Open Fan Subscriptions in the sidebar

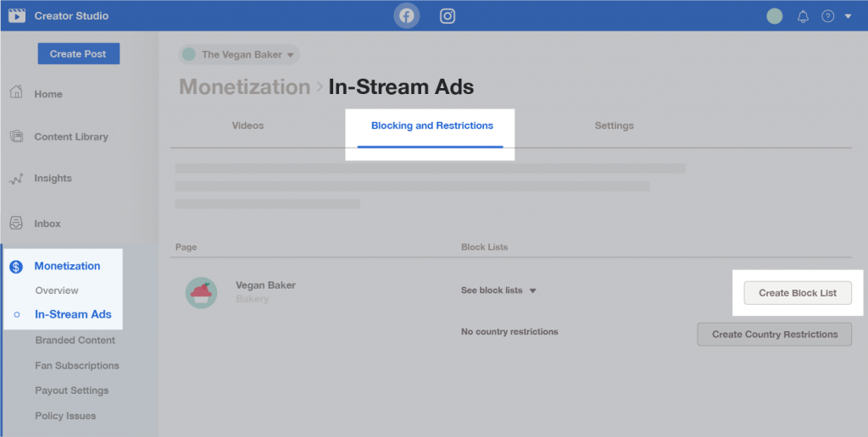click(x=77, y=366)
